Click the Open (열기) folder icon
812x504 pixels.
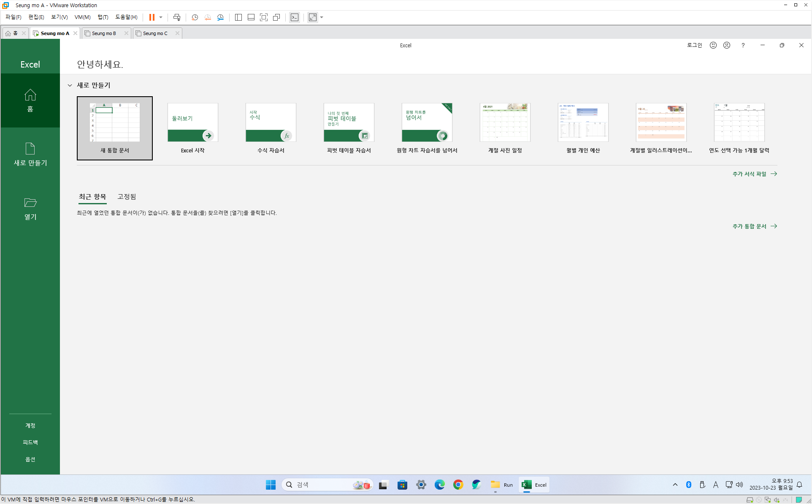[x=30, y=203]
